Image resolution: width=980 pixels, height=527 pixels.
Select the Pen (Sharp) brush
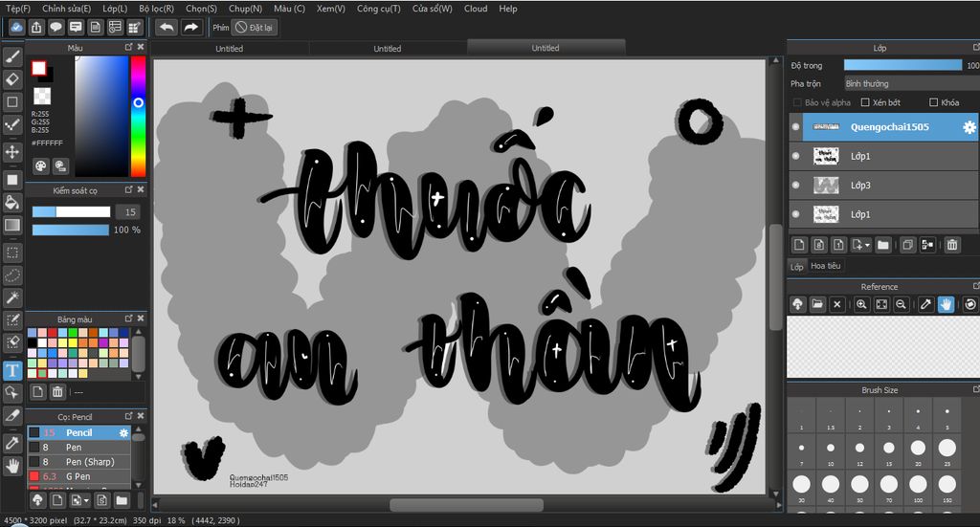click(78, 462)
